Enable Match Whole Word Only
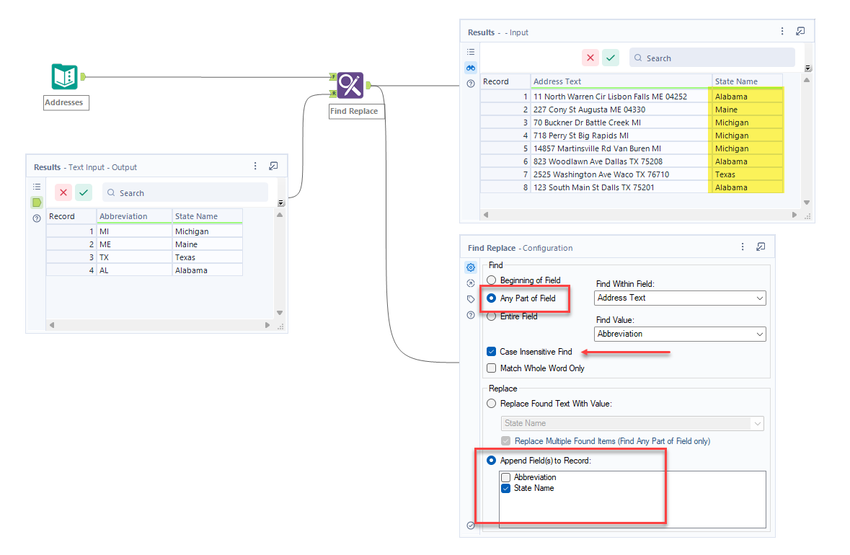The height and width of the screenshot is (555, 850). (491, 368)
